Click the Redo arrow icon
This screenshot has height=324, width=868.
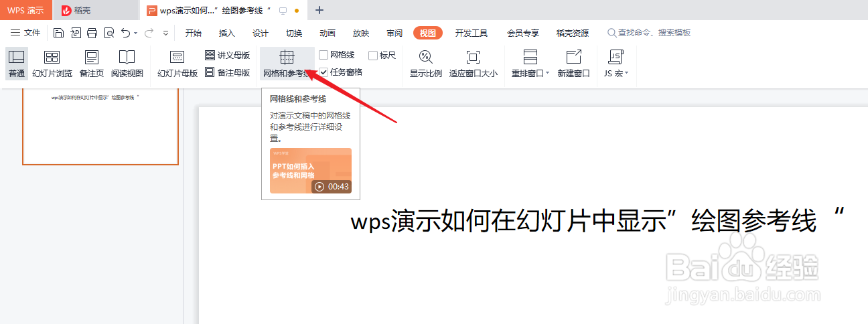point(149,33)
